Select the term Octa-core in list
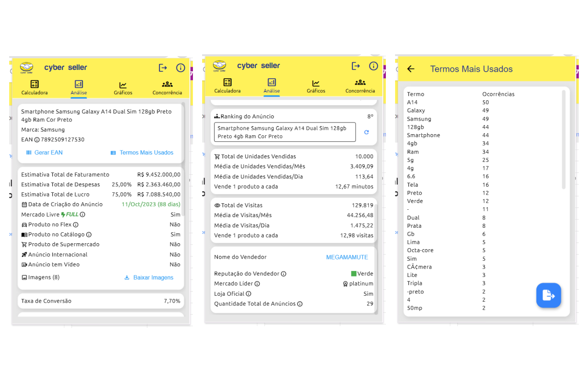 [420, 251]
